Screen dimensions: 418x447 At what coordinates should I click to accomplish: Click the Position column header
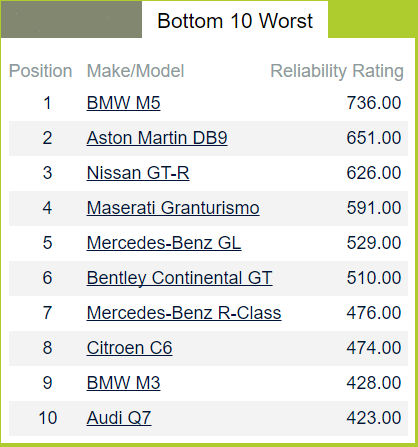(41, 71)
